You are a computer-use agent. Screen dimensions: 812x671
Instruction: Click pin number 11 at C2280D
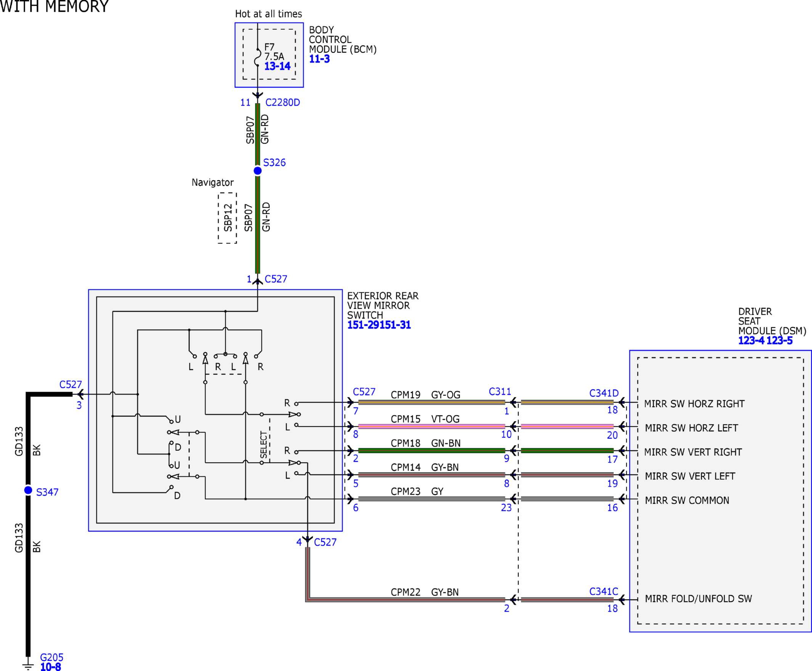246,102
